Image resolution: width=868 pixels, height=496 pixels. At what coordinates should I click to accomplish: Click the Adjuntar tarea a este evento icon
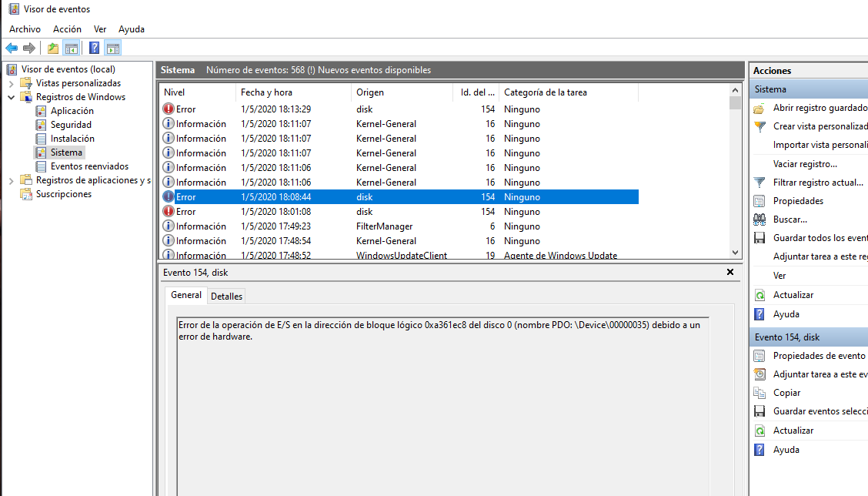(759, 374)
